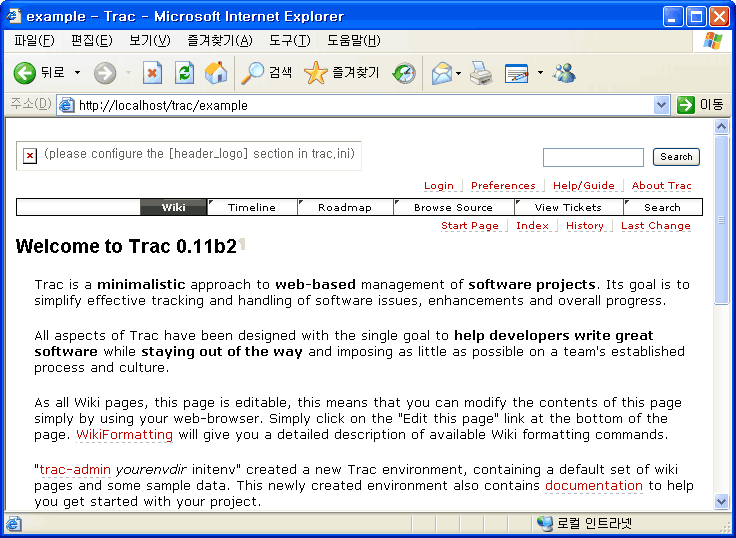Click the Search button beside search box

(676, 157)
